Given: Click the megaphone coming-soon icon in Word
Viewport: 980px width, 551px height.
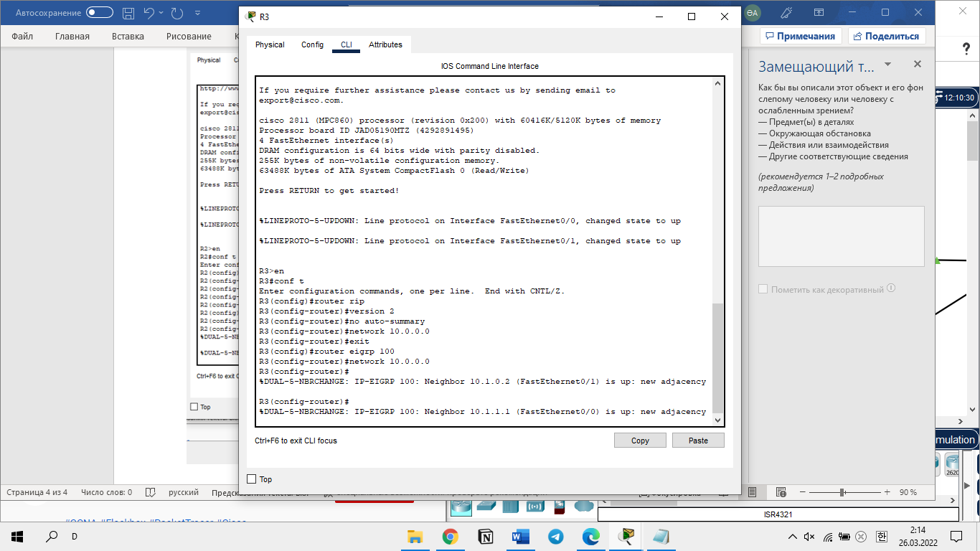Looking at the screenshot, I should 786,13.
